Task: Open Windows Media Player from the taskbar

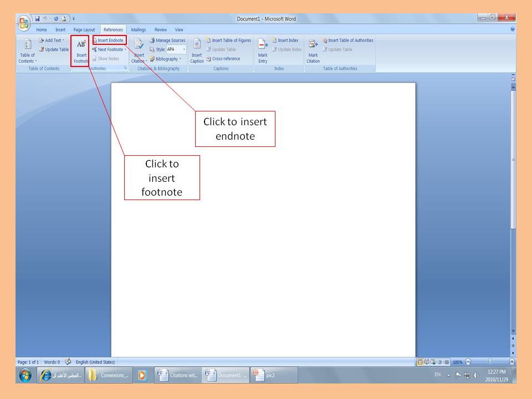Action: point(142,375)
